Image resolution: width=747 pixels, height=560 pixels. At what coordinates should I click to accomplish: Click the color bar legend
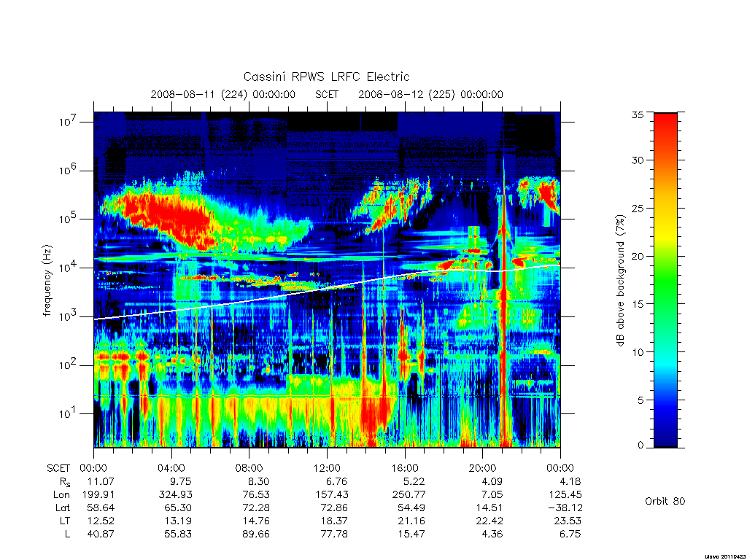[665, 280]
